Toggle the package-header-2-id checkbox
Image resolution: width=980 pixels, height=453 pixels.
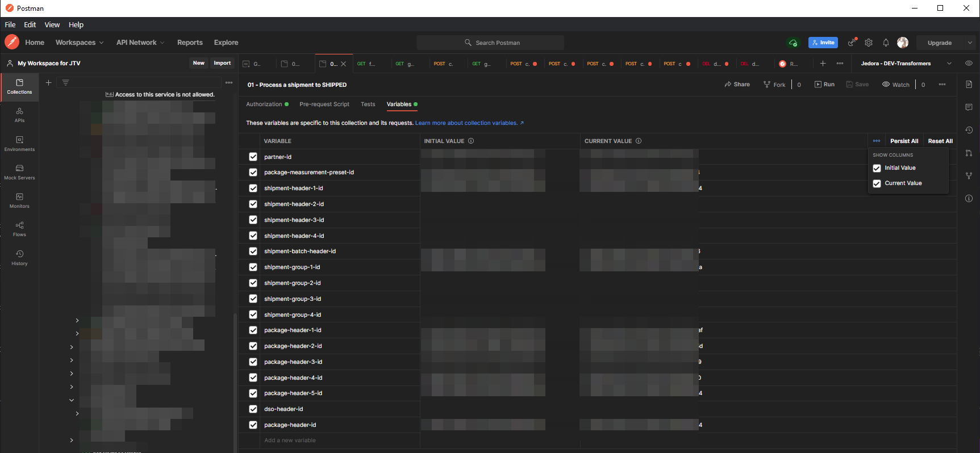click(253, 346)
